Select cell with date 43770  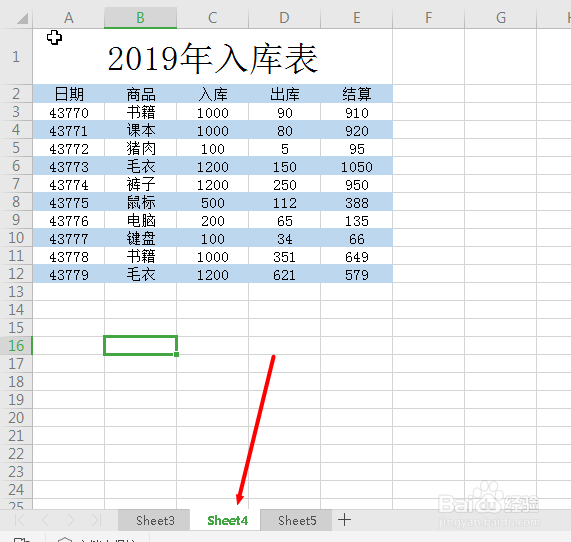click(68, 112)
